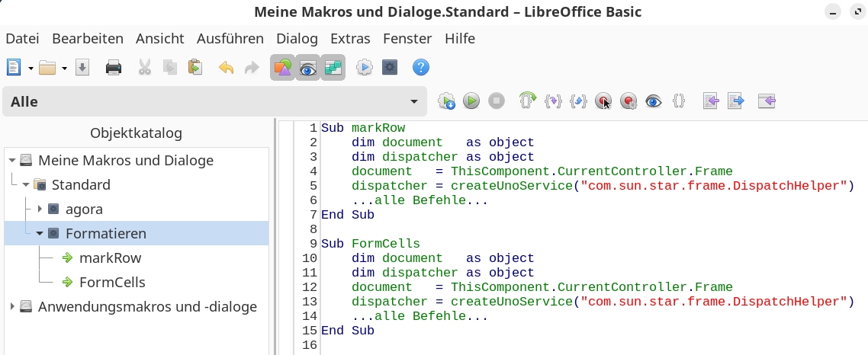Collapse the Standard library node
The height and width of the screenshot is (355, 868).
[x=26, y=184]
